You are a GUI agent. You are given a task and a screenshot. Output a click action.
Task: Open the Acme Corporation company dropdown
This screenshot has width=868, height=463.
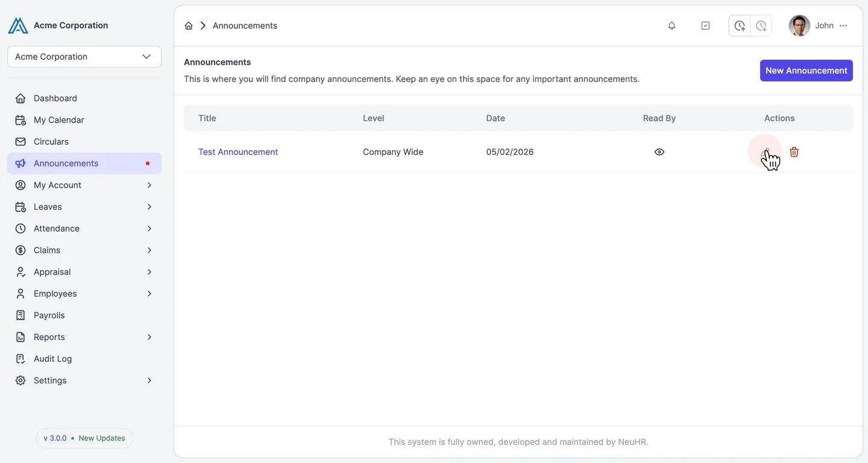click(x=84, y=57)
